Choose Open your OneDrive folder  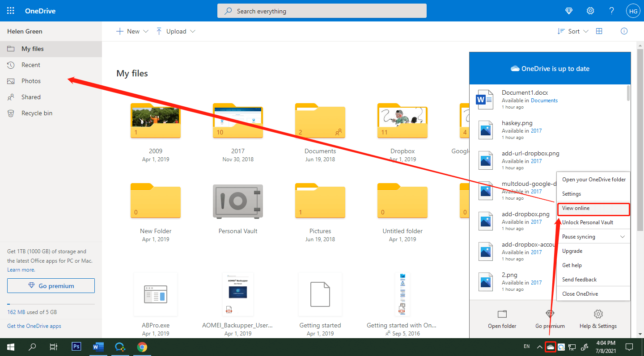click(x=593, y=180)
